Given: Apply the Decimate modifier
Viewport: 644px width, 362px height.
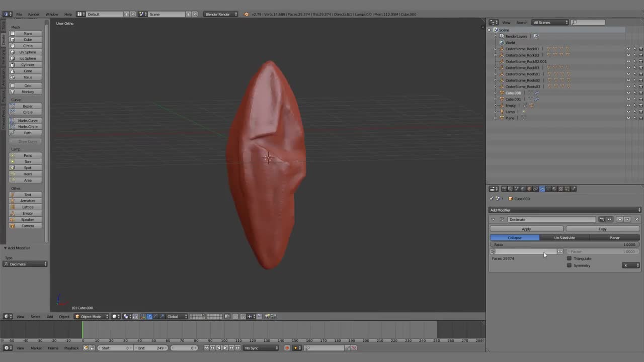Looking at the screenshot, I should tap(526, 229).
